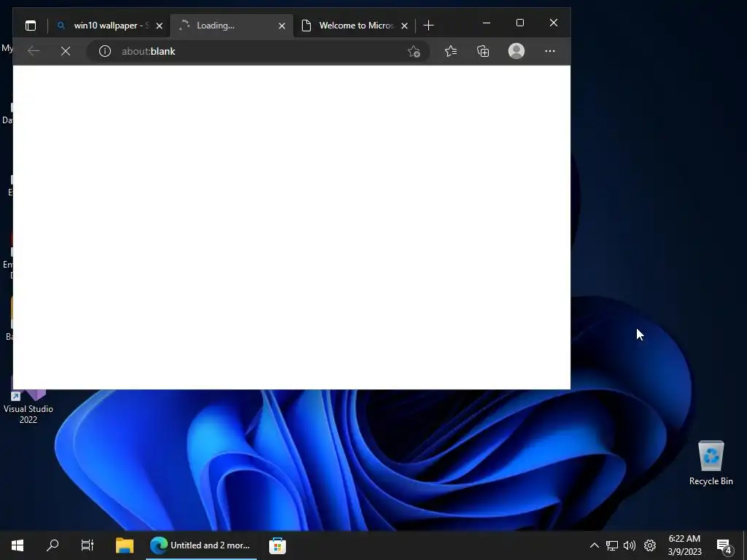This screenshot has height=560, width=747.
Task: Open Edge Settings and more ellipsis menu
Action: (x=550, y=51)
